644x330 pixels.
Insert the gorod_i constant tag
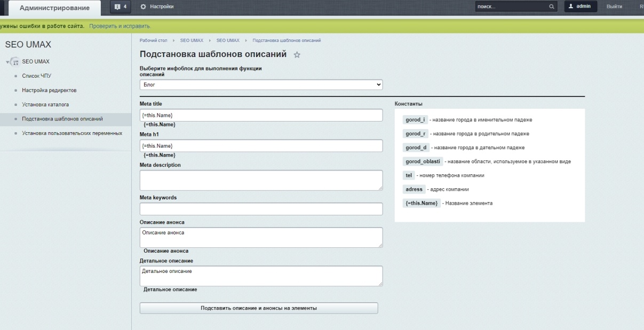pos(415,120)
